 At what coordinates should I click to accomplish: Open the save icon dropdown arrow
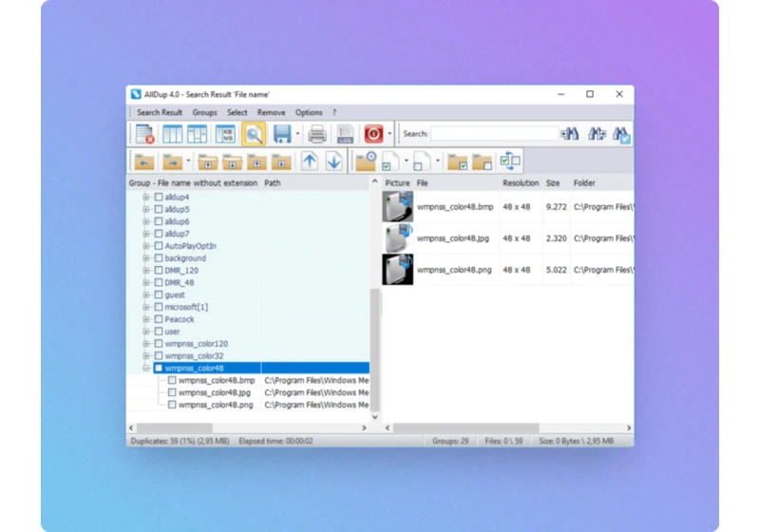[297, 134]
